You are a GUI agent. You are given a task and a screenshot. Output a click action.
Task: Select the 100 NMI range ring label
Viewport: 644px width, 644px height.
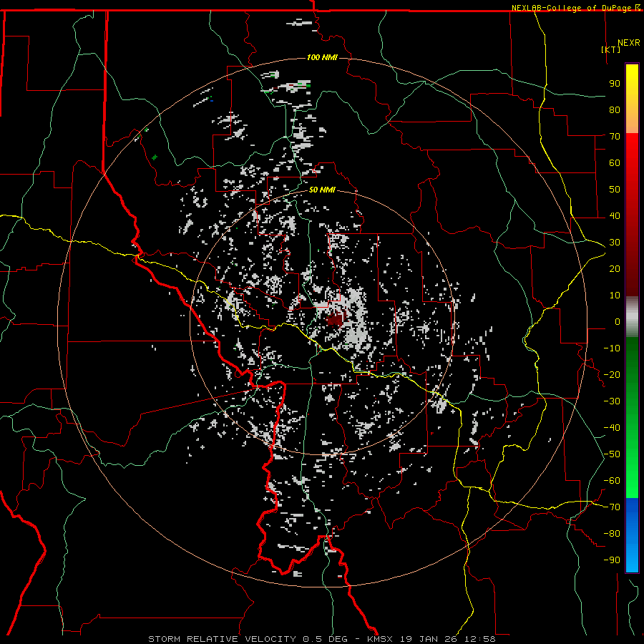click(x=322, y=57)
